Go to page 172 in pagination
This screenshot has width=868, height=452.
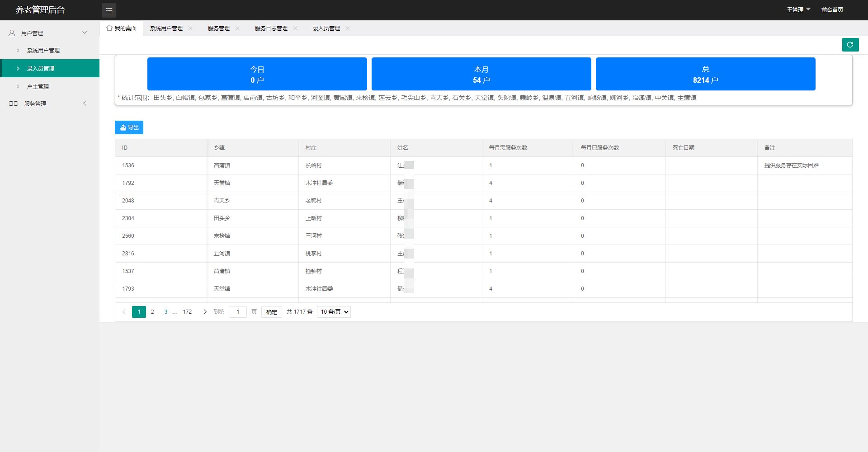point(187,312)
